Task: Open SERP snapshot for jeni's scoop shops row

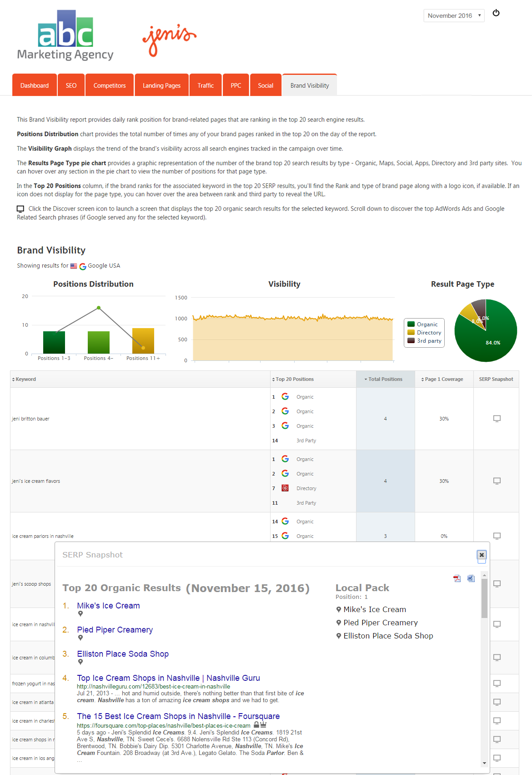Action: click(497, 584)
